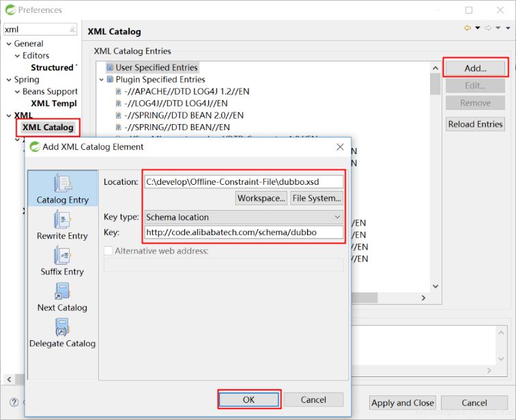
Task: Enable the Alternative web address checkbox
Action: tap(109, 251)
